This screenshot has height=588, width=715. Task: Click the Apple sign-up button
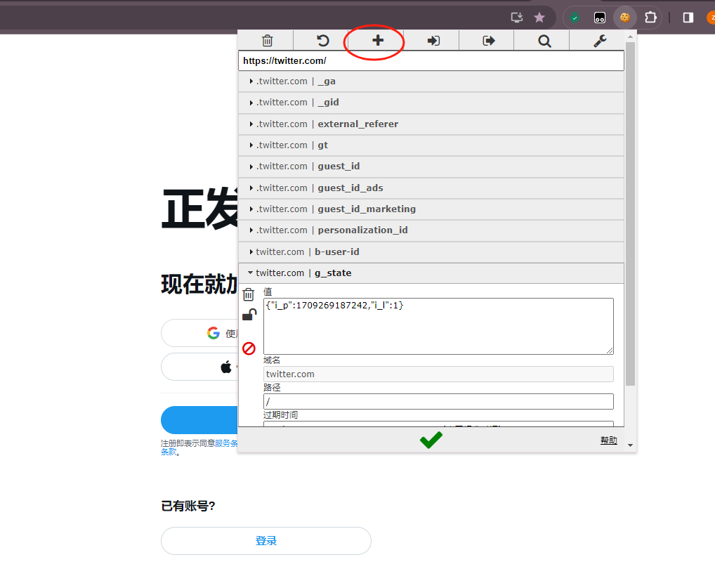(199, 367)
